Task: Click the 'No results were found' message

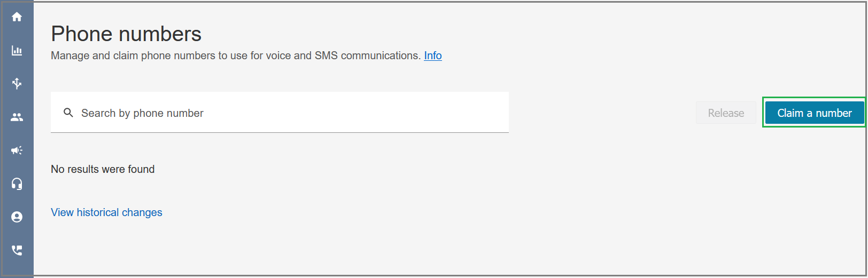Action: (103, 169)
